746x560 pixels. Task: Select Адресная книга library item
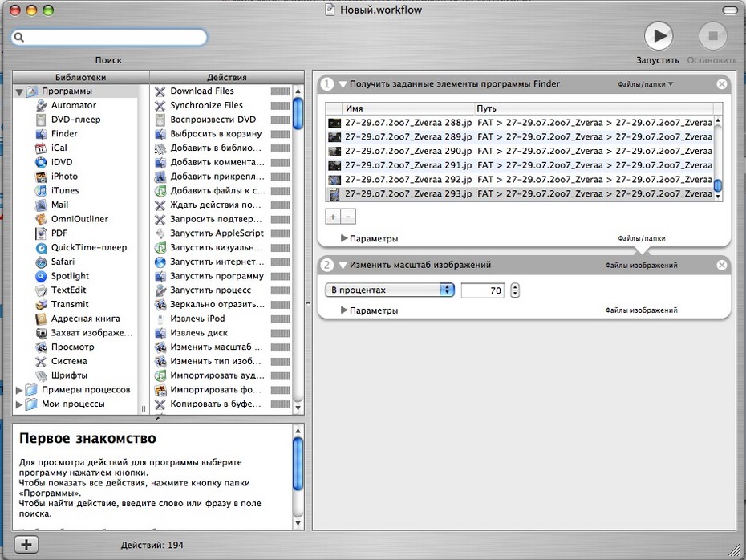pos(86,319)
